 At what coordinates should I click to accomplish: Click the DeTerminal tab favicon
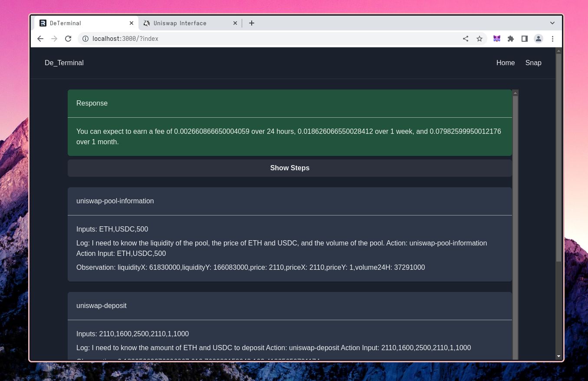43,23
